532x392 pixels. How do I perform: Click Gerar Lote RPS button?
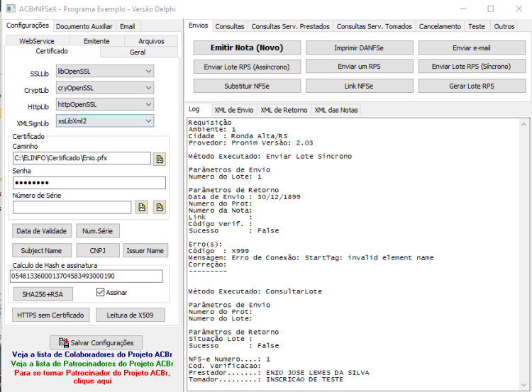pyautogui.click(x=472, y=86)
